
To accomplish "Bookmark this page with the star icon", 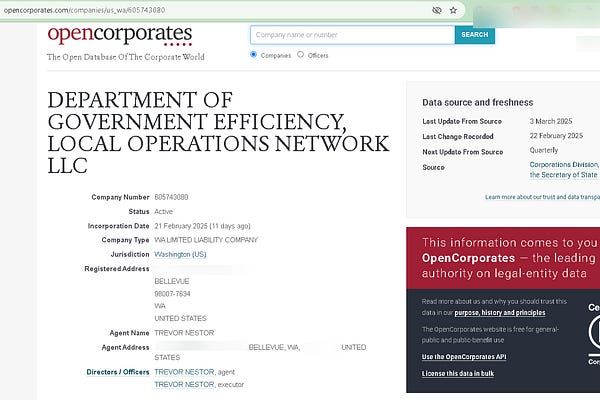I will (x=453, y=10).
